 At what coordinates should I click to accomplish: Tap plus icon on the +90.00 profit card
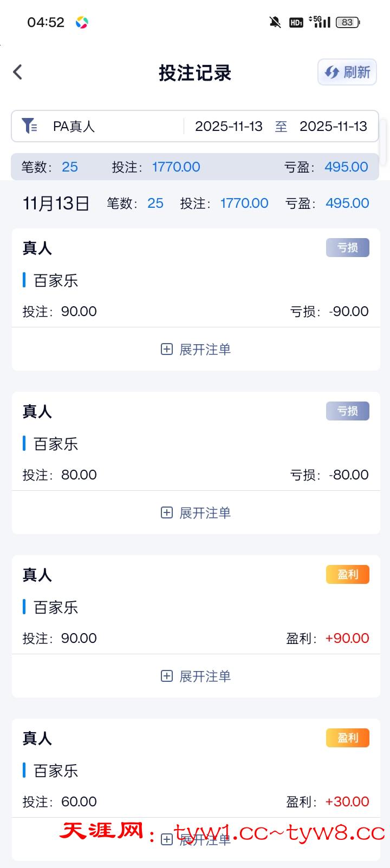[167, 676]
